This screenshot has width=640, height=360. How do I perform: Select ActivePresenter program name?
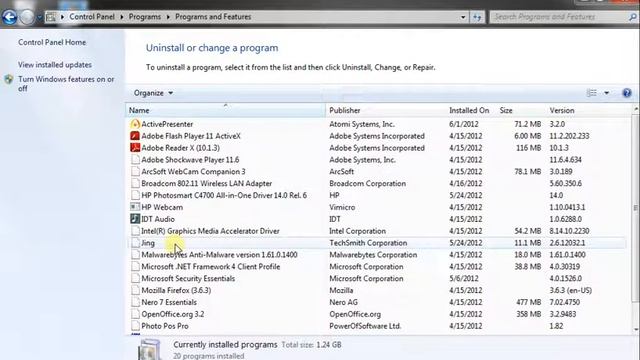coord(167,124)
